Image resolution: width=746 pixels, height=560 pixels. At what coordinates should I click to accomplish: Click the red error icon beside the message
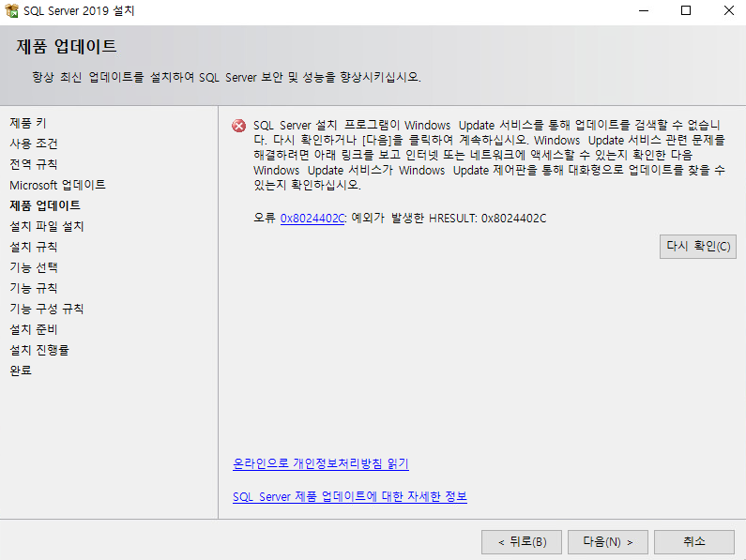coord(239,126)
